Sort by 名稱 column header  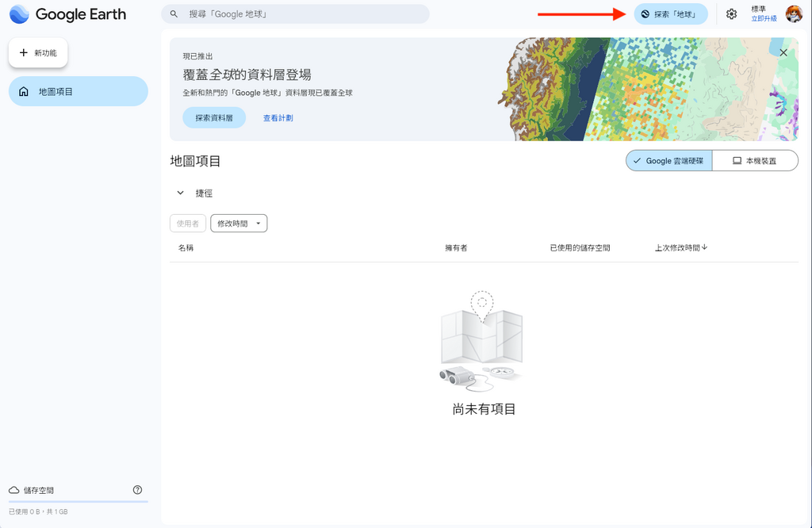click(x=186, y=248)
